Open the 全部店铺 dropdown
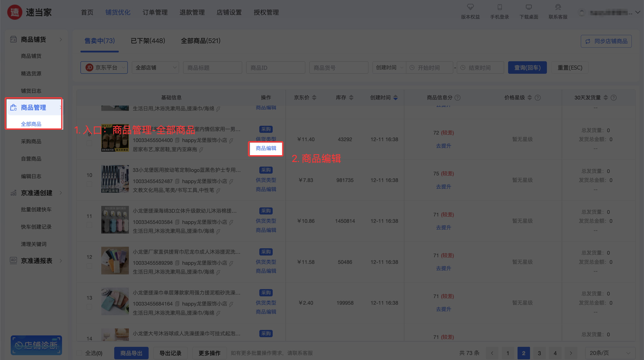This screenshot has width=644, height=360. (x=155, y=68)
